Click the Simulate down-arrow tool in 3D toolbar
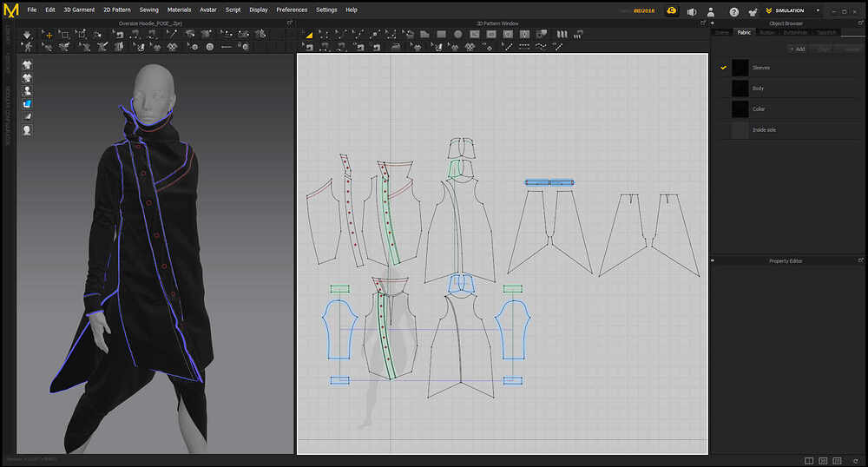Image resolution: width=868 pixels, height=467 pixels. (27, 35)
